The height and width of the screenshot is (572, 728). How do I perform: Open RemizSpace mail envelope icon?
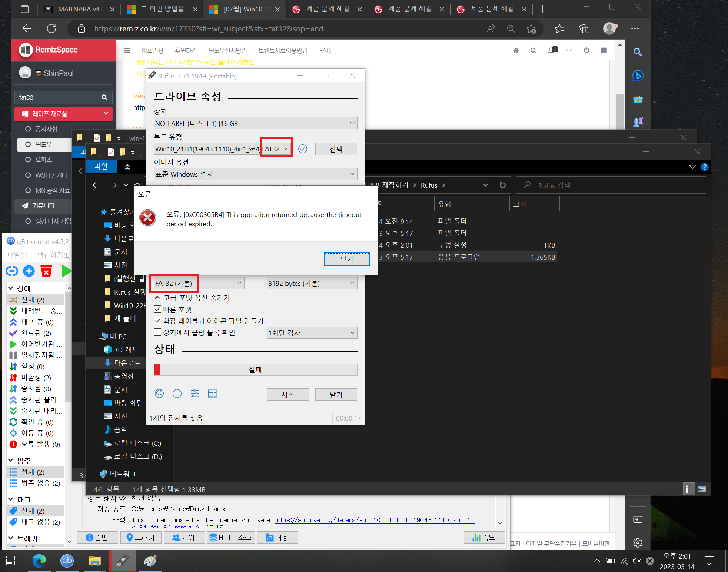(x=569, y=50)
